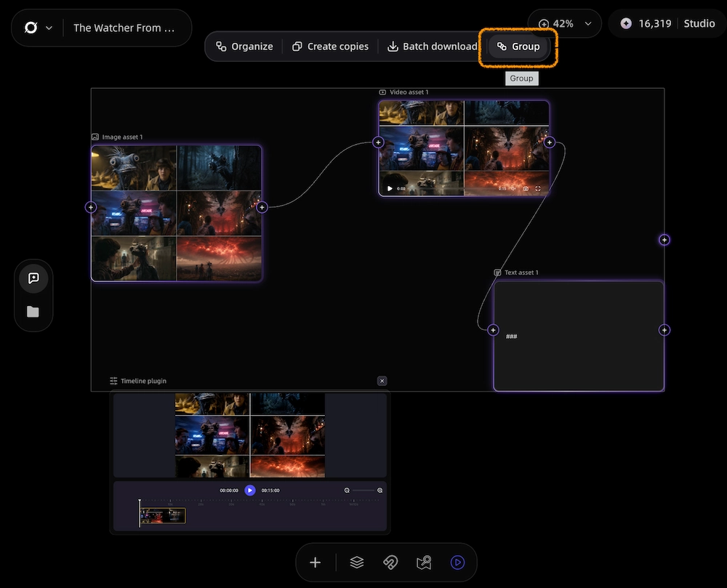
Task: Click the timeline playhead marker
Action: click(140, 512)
